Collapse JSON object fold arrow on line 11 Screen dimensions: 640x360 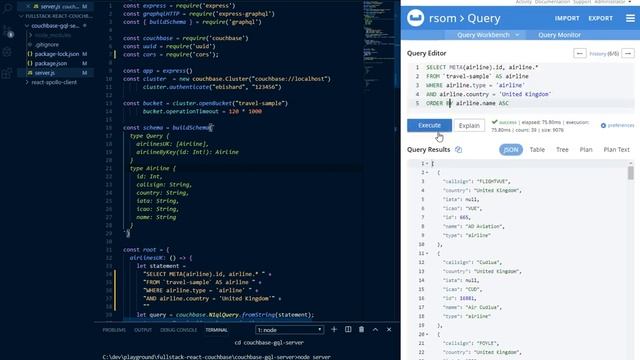[427, 253]
